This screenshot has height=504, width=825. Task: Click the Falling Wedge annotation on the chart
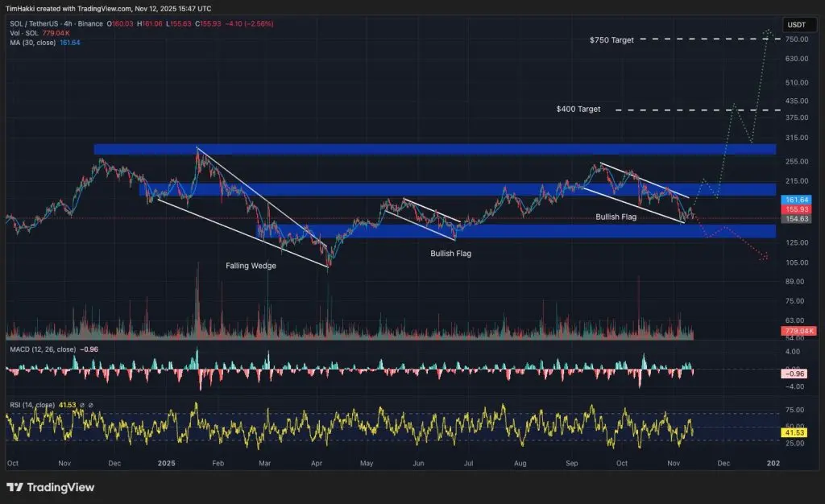point(251,265)
